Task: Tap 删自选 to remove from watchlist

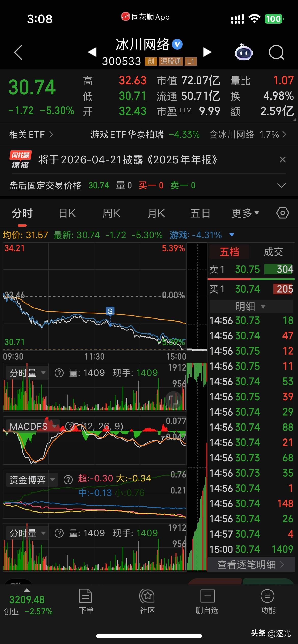Action: click(x=207, y=602)
